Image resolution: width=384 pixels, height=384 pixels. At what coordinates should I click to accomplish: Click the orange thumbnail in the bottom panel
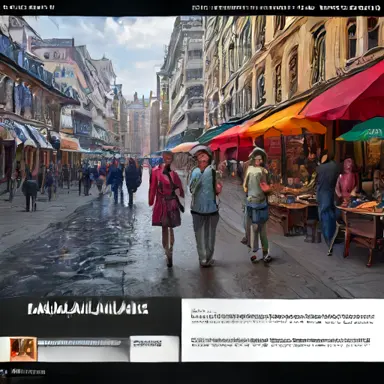tap(23, 349)
